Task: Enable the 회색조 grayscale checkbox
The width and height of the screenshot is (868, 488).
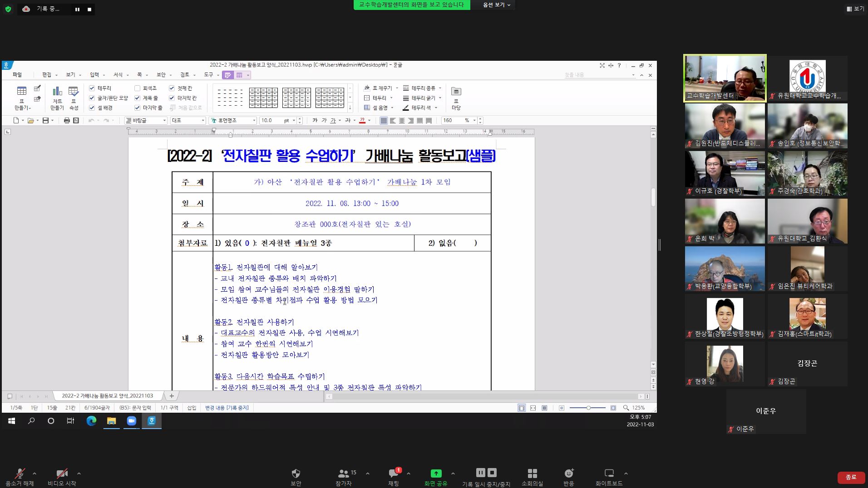Action: (137, 88)
